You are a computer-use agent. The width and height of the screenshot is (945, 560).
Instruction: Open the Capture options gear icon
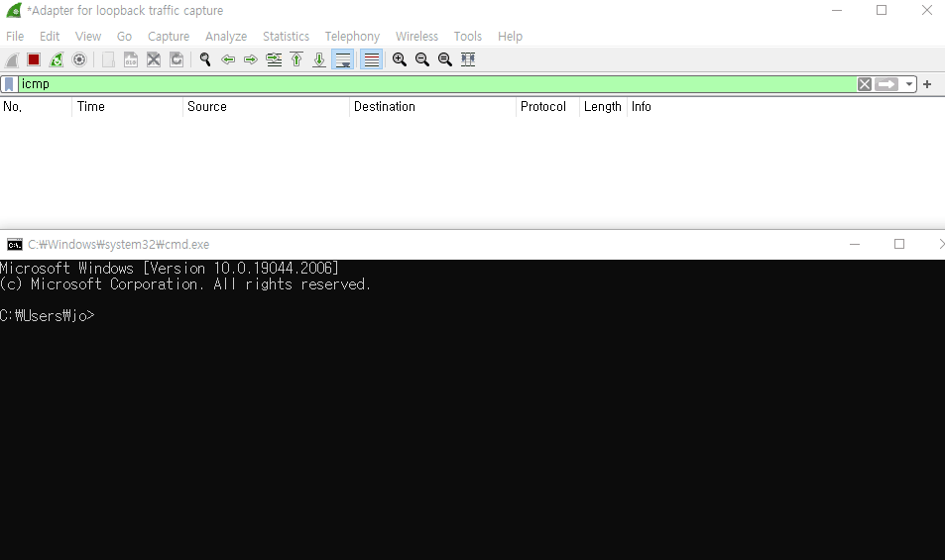tap(79, 59)
